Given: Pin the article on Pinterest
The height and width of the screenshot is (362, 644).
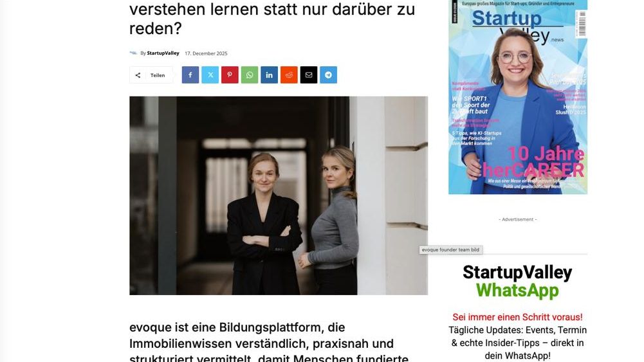Looking at the screenshot, I should pyautogui.click(x=230, y=75).
